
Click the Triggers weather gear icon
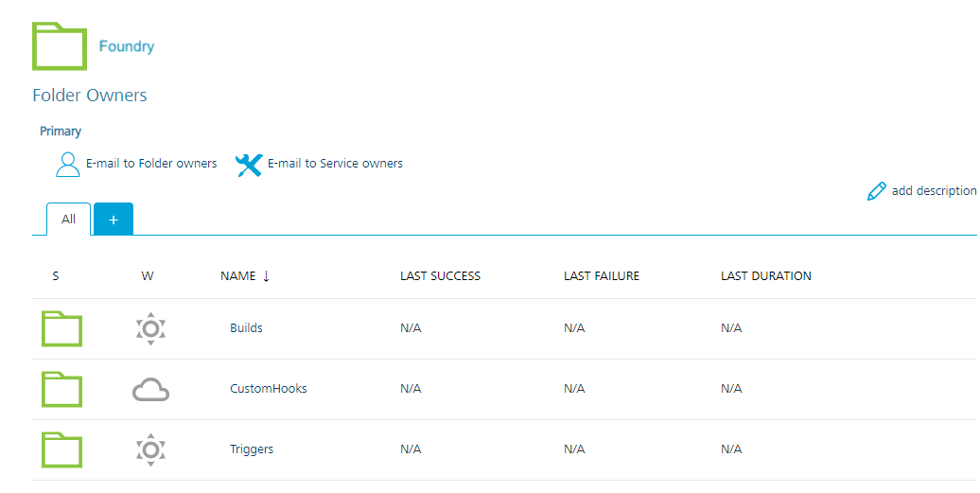pos(150,449)
